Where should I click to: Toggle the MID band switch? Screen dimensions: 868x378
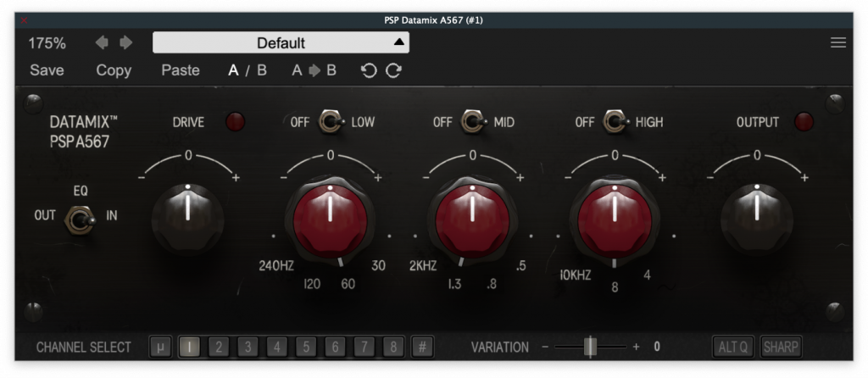tap(472, 123)
